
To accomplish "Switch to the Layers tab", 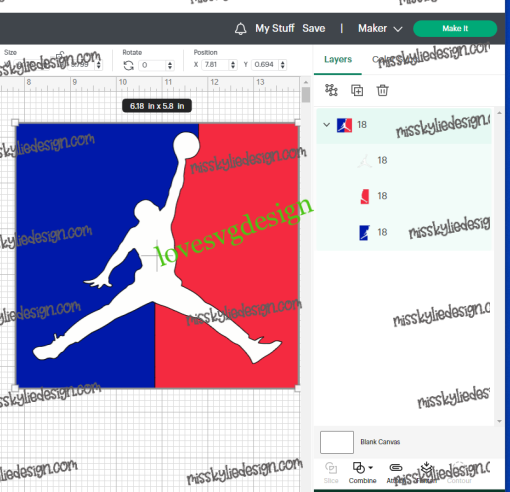I will [338, 59].
